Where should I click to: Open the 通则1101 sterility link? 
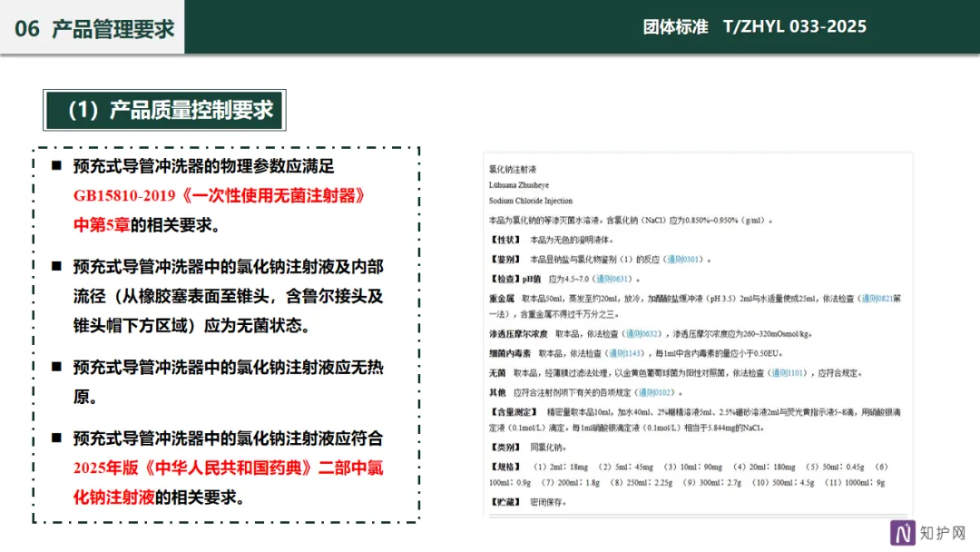pyautogui.click(x=789, y=373)
